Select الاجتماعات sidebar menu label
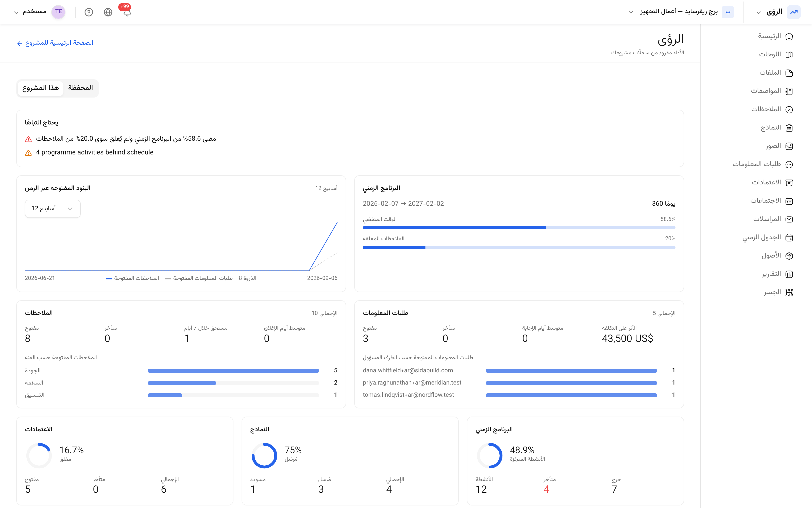This screenshot has height=508, width=812. (766, 201)
